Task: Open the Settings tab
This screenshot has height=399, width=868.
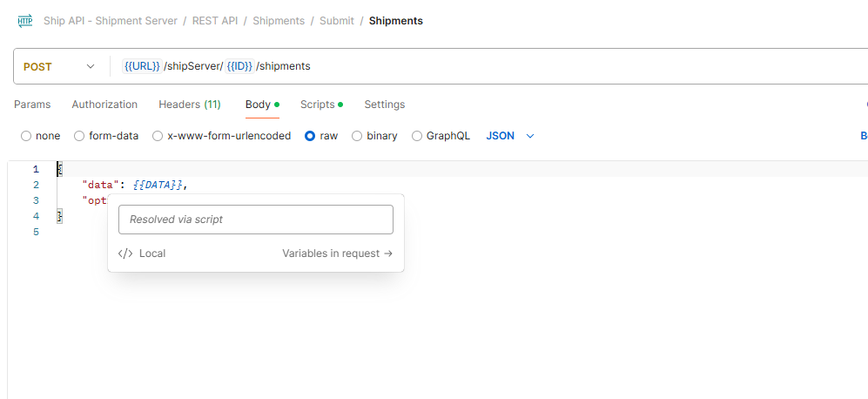Action: [384, 105]
